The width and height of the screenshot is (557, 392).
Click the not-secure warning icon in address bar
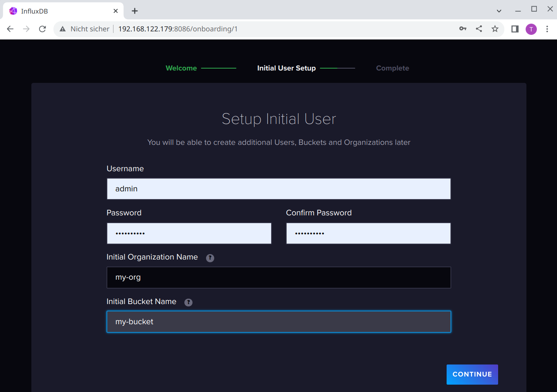coord(63,29)
